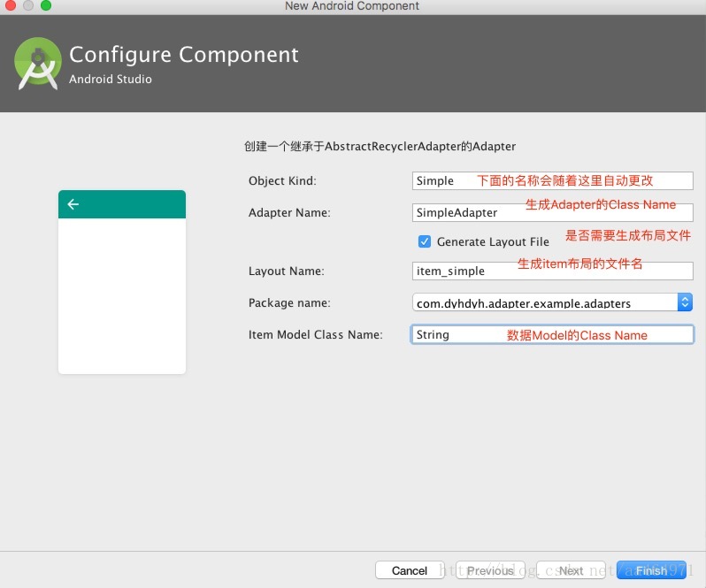Click the back arrow in preview thumbnail
This screenshot has width=706, height=588.
click(73, 204)
